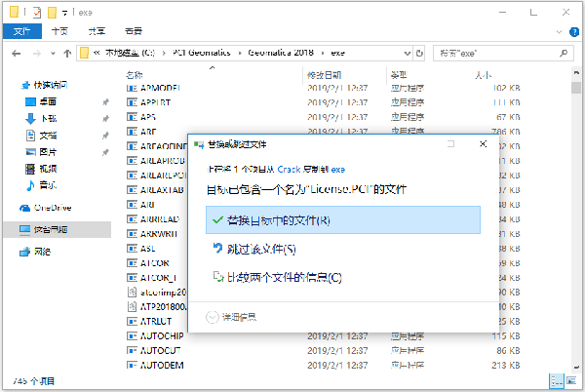Sort files by date modified column

click(x=325, y=75)
